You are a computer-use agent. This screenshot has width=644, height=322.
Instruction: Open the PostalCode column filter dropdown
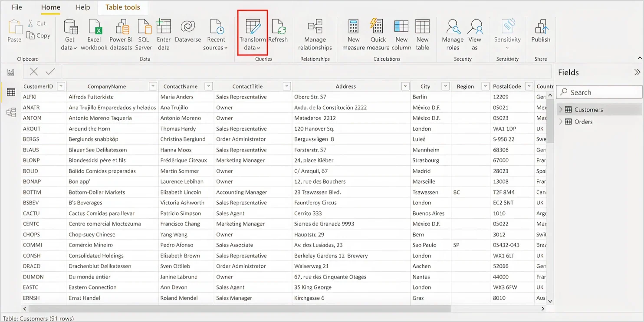click(x=529, y=86)
